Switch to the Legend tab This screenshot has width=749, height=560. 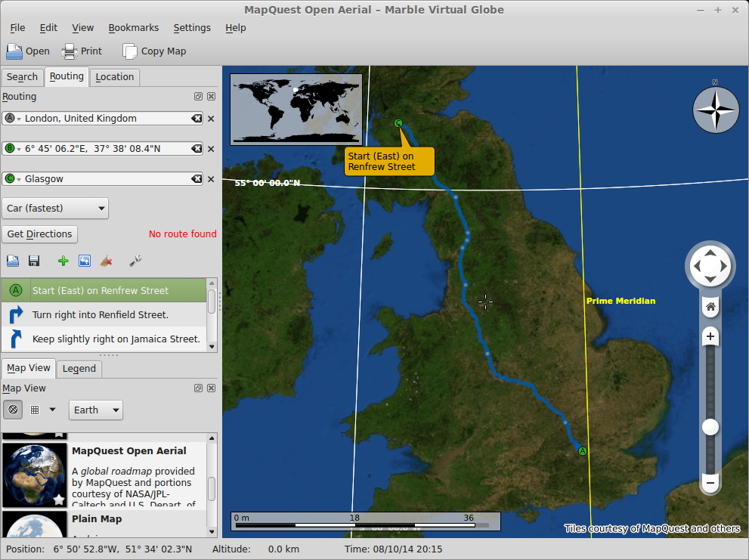(79, 368)
